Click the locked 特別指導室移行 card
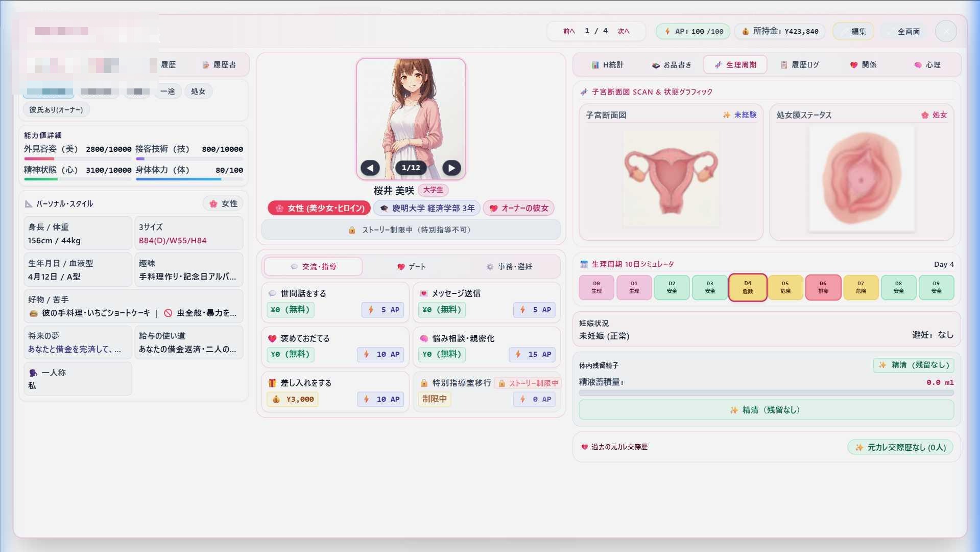This screenshot has height=552, width=980. pos(487,392)
